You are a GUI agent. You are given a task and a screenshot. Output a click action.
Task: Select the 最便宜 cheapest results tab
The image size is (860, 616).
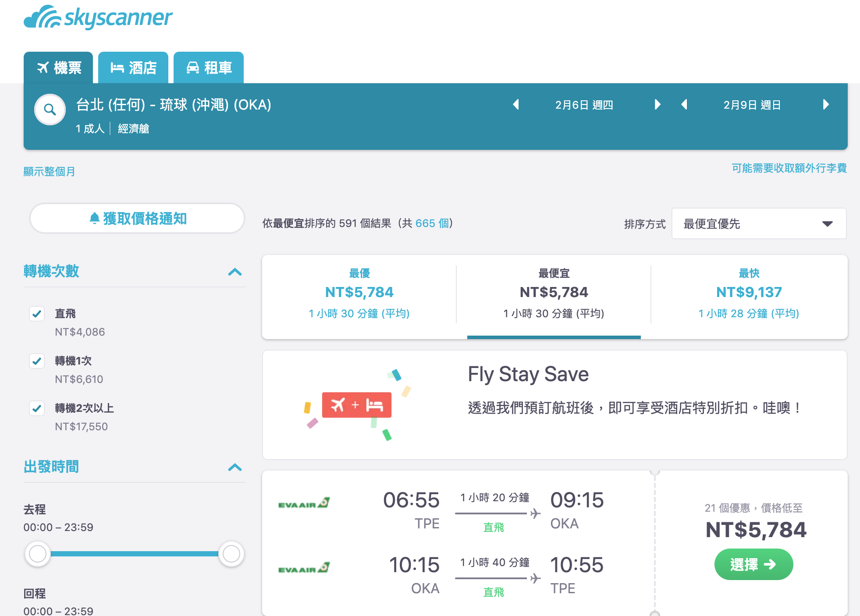click(554, 294)
